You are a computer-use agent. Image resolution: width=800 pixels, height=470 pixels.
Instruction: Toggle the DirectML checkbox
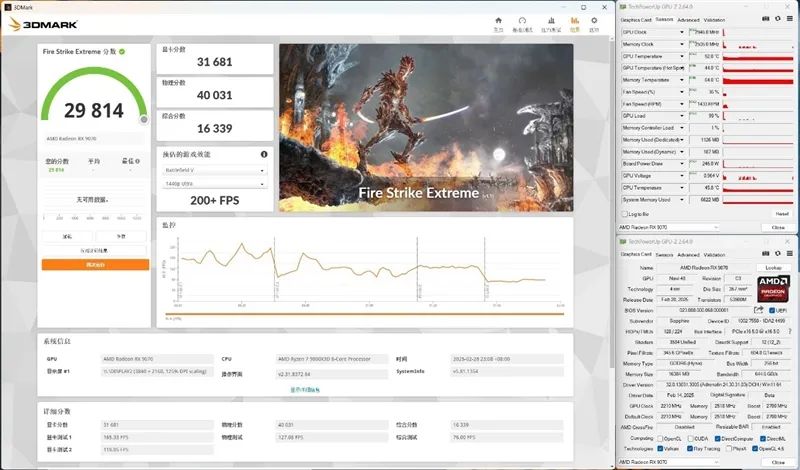[x=763, y=438]
